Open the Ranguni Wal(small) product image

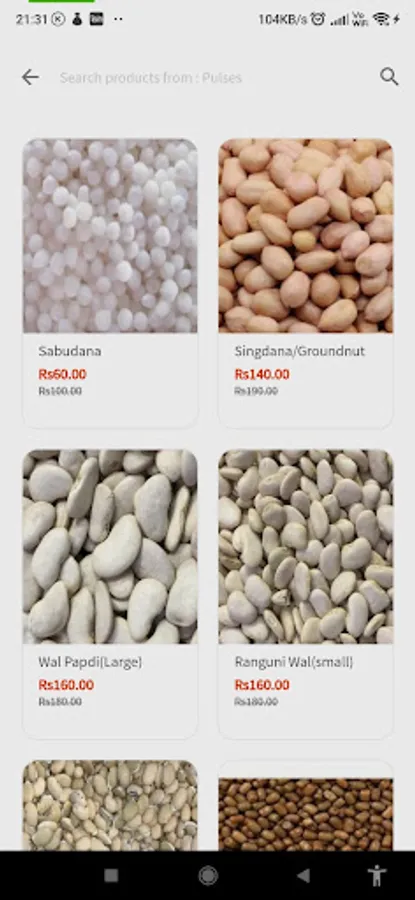coord(306,546)
